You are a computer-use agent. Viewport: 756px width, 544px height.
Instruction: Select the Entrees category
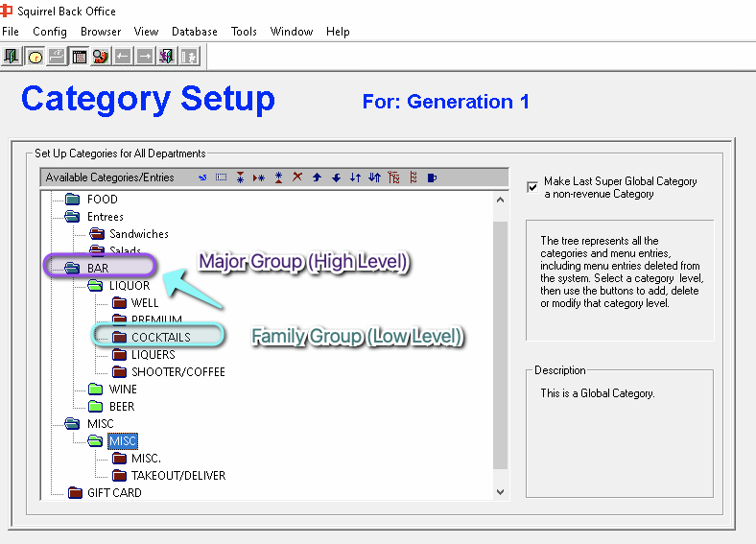coord(106,217)
